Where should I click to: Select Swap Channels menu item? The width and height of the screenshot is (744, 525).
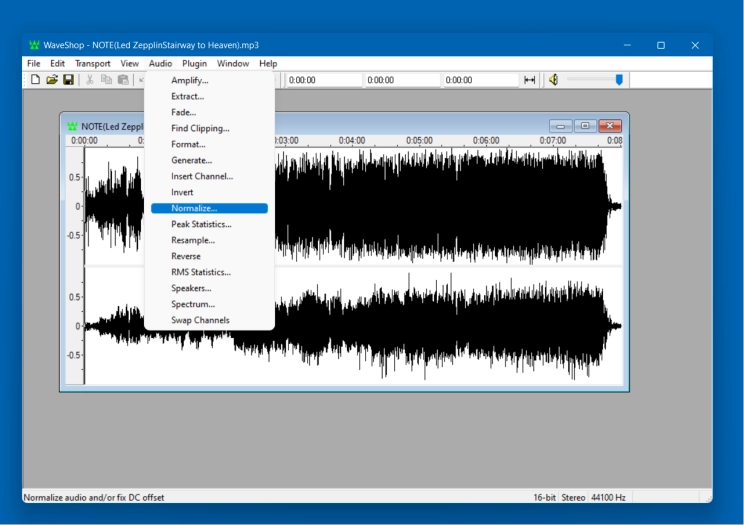click(209, 320)
